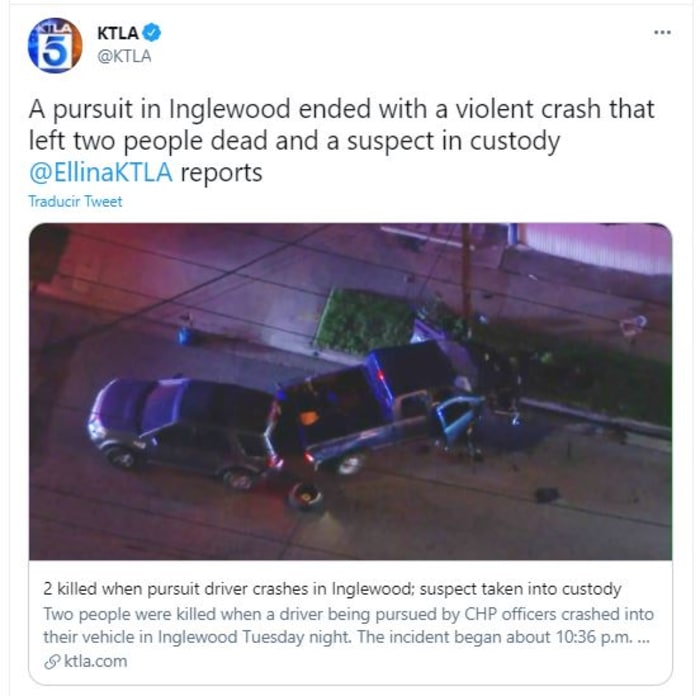Click the word 'reports' in the tweet text

point(221,174)
